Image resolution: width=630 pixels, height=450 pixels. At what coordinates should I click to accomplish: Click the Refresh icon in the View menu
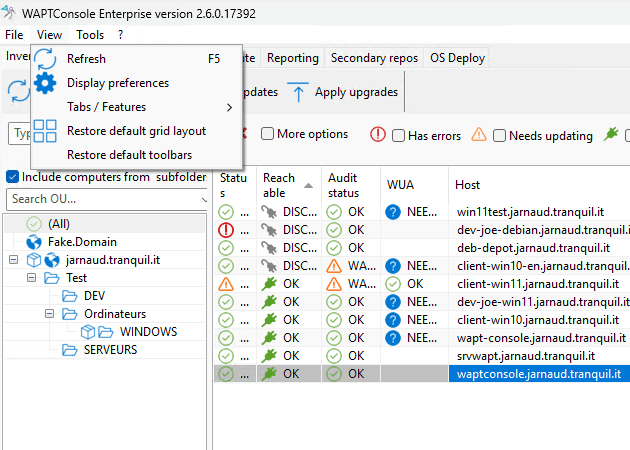(46, 59)
